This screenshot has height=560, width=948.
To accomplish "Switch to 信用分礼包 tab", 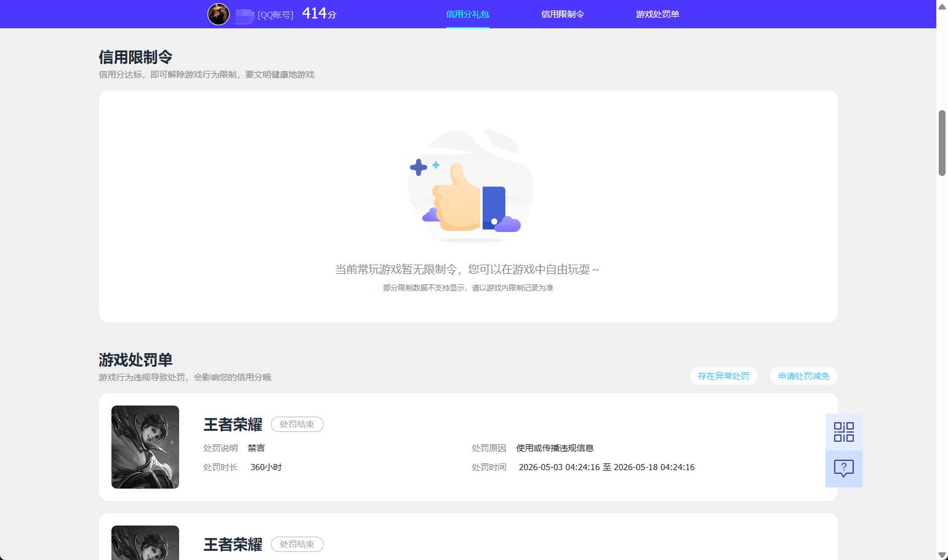I will 467,14.
